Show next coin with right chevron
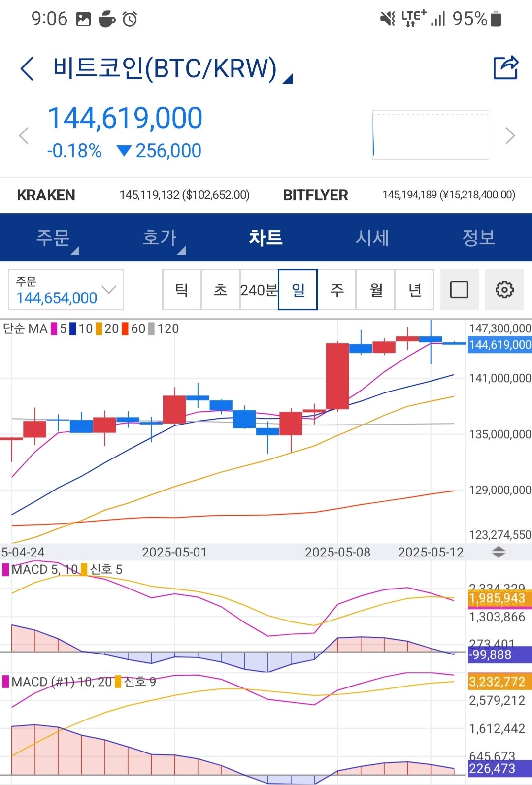Screen dimensions: 532x785 click(x=510, y=135)
